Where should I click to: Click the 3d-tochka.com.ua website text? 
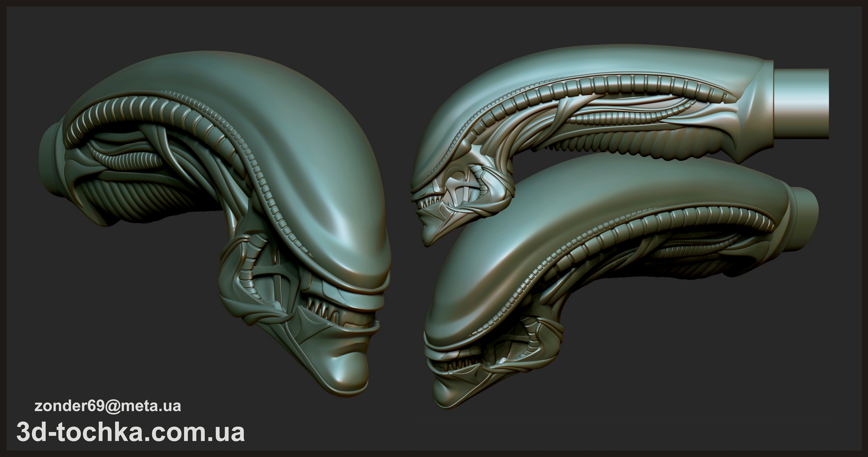(131, 432)
